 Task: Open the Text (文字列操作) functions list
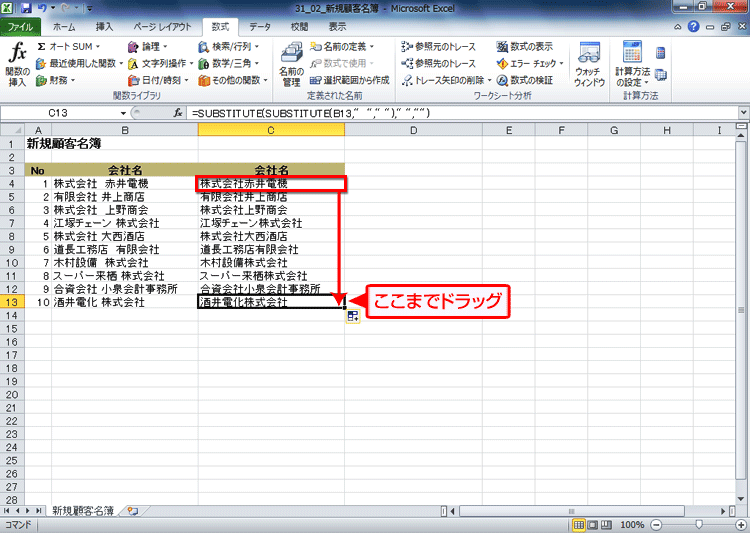[161, 63]
